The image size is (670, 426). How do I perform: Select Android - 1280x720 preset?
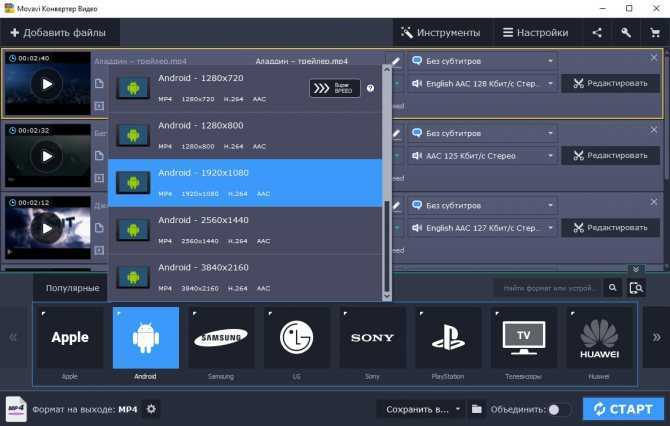tap(245, 88)
